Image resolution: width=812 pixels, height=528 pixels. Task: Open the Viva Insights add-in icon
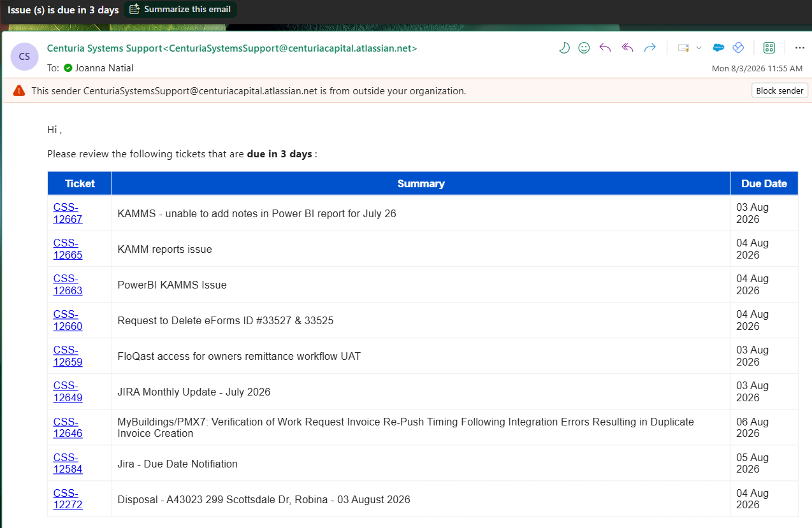(739, 48)
